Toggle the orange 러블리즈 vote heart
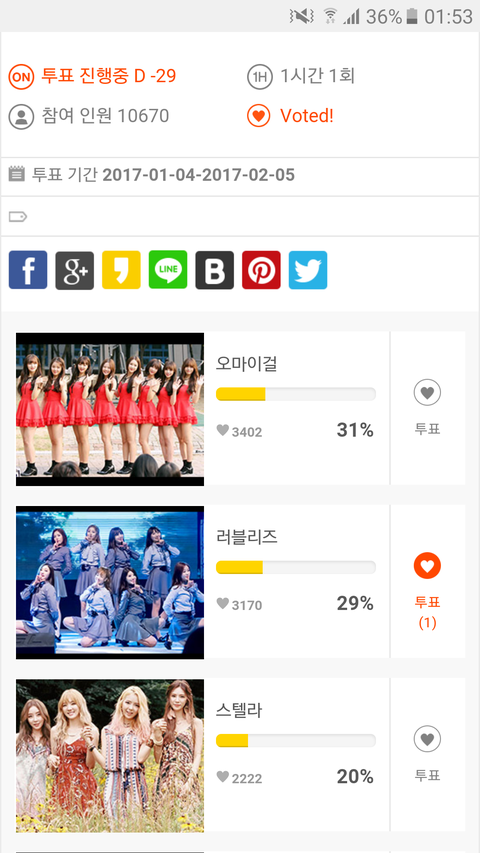The height and width of the screenshot is (853, 480). 427,566
